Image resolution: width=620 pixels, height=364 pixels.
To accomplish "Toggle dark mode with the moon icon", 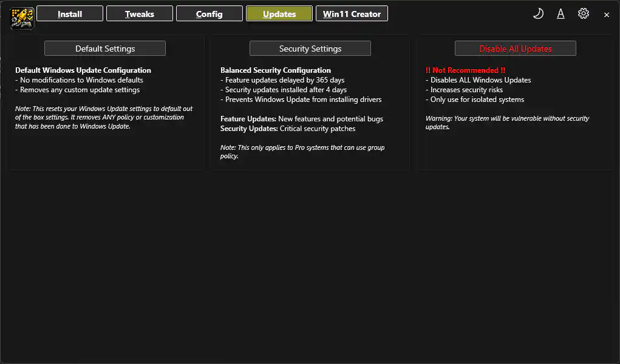I will [538, 14].
